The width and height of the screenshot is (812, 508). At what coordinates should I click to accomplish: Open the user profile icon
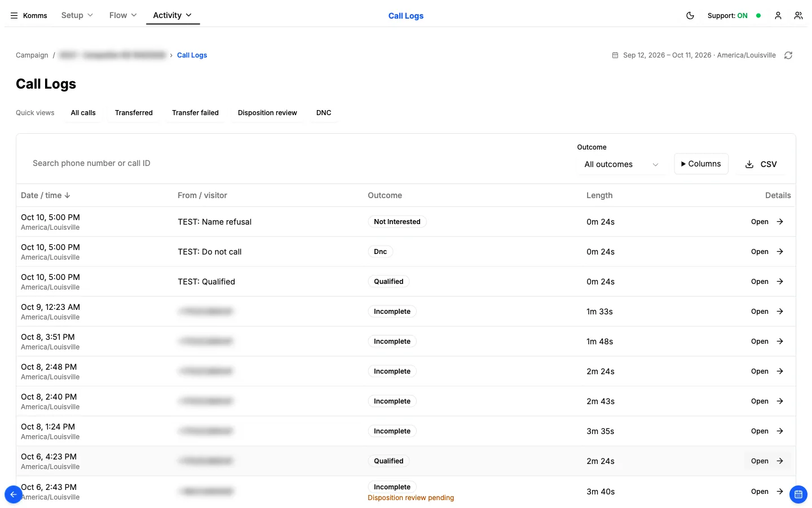point(778,16)
